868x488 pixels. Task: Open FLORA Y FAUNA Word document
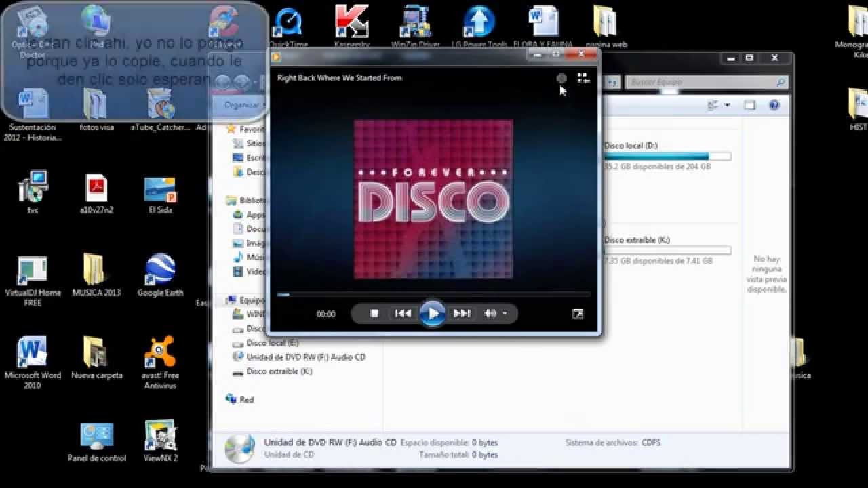543,27
